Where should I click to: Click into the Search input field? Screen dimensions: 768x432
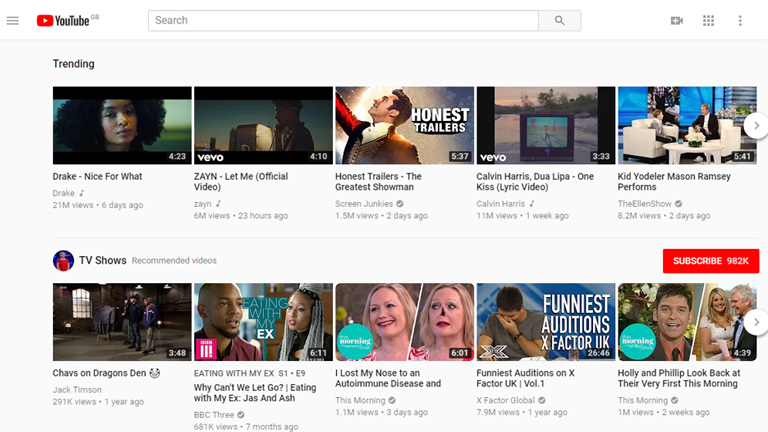point(343,20)
